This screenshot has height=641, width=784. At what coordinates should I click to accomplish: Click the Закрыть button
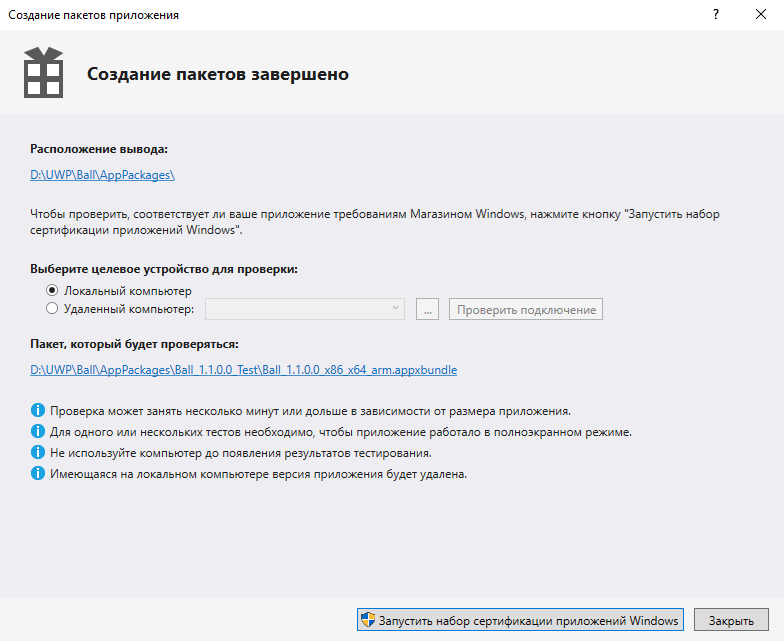(731, 620)
